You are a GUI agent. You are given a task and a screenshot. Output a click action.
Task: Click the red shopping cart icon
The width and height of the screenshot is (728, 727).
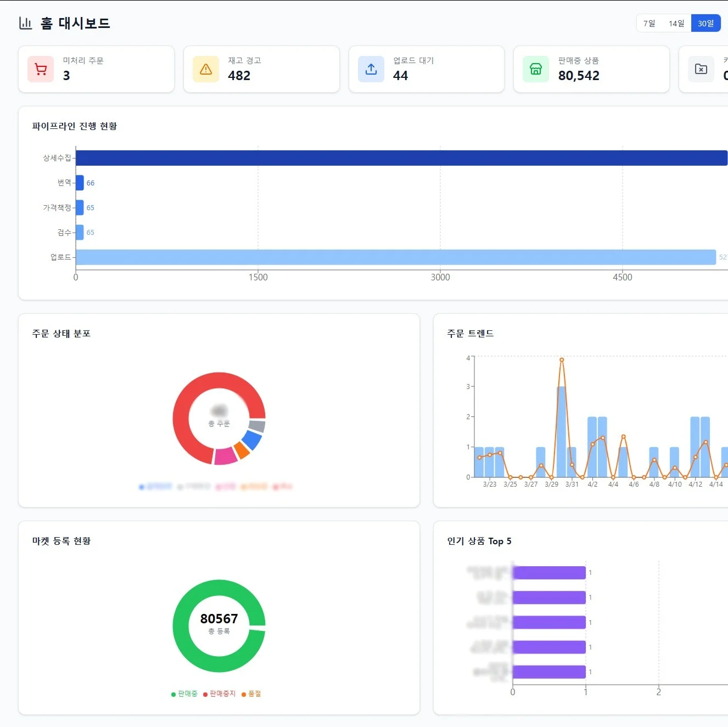point(41,69)
